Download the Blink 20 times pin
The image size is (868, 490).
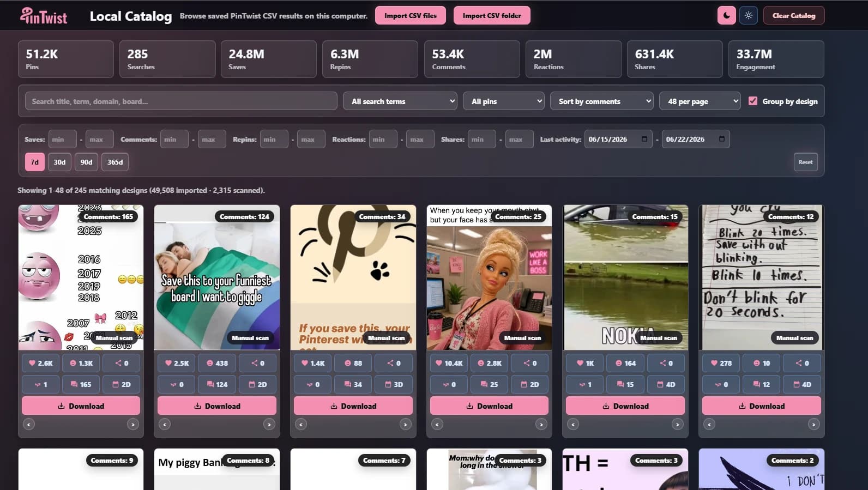(762, 406)
